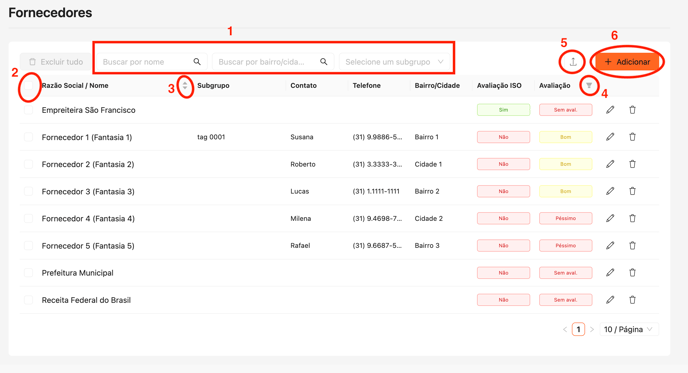Image resolution: width=688 pixels, height=373 pixels.
Task: Edit Empreiteira São Francisco with pencil icon
Action: [610, 110]
